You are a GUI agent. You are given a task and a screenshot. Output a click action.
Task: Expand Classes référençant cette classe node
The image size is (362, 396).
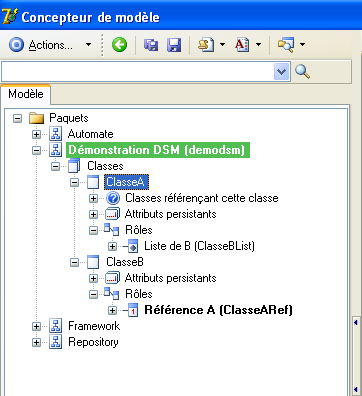[93, 198]
